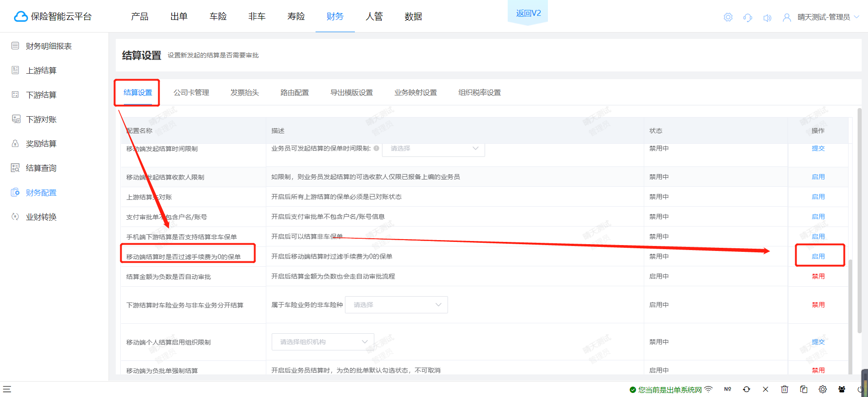Click 启用 for 移动端结算时是否过滤手续费为0的保单
Screen dimensions: 868x397
point(818,256)
